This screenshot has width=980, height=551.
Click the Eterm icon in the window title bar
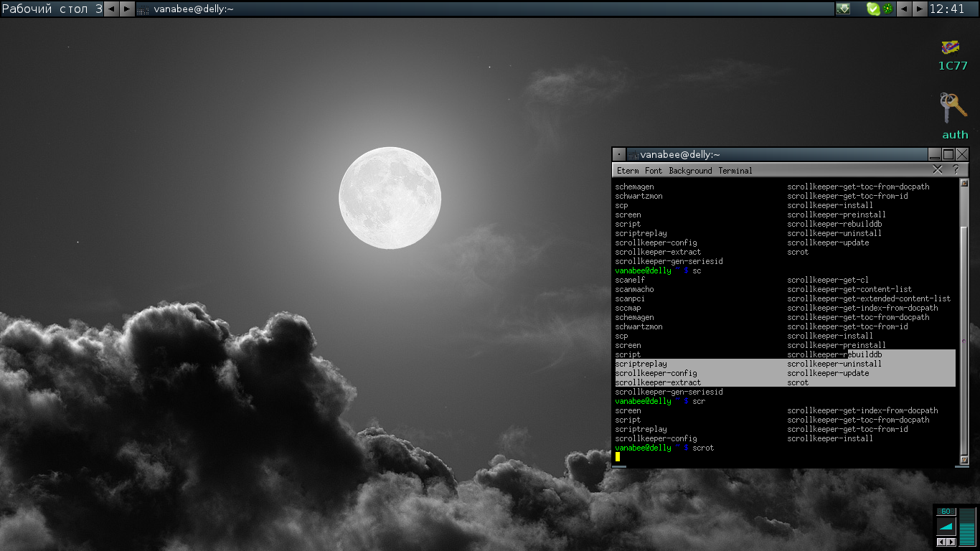pyautogui.click(x=633, y=154)
